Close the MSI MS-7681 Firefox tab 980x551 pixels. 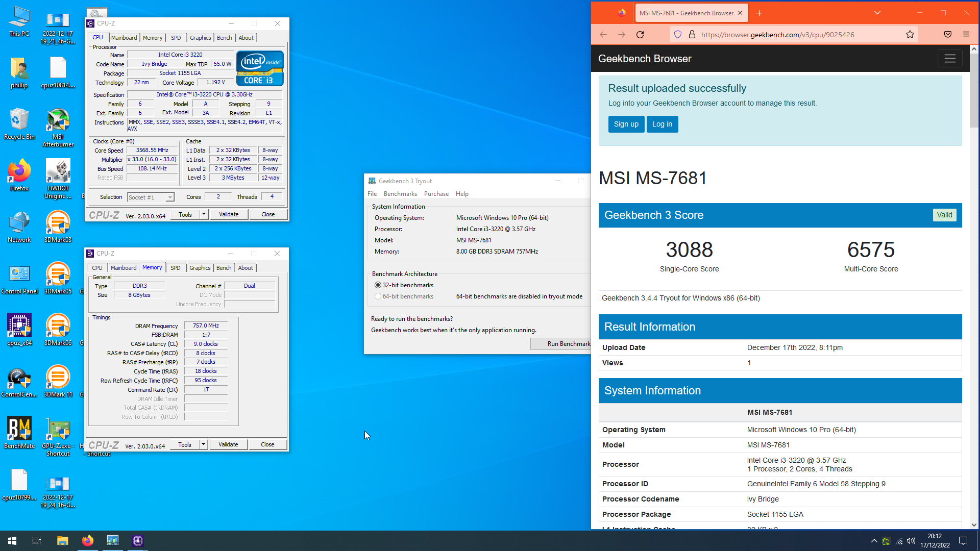coord(740,13)
